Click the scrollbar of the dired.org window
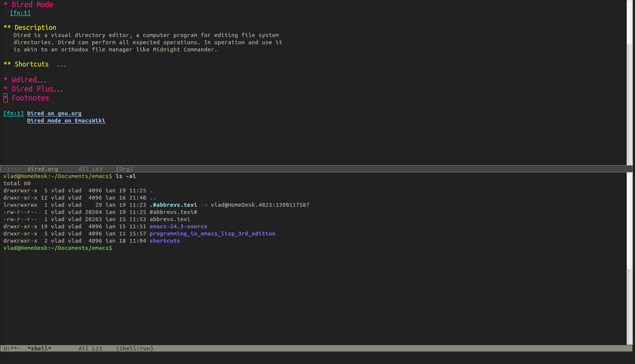Viewport: 635px width, 364px height. click(630, 82)
